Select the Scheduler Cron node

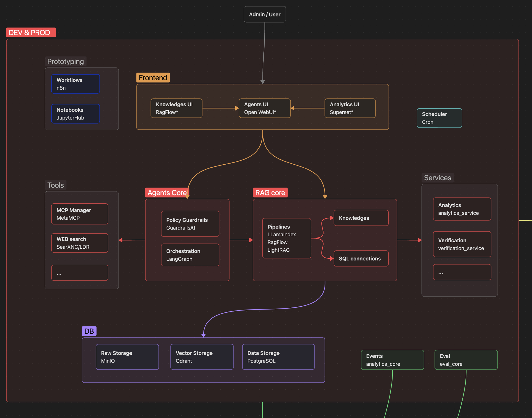[439, 118]
